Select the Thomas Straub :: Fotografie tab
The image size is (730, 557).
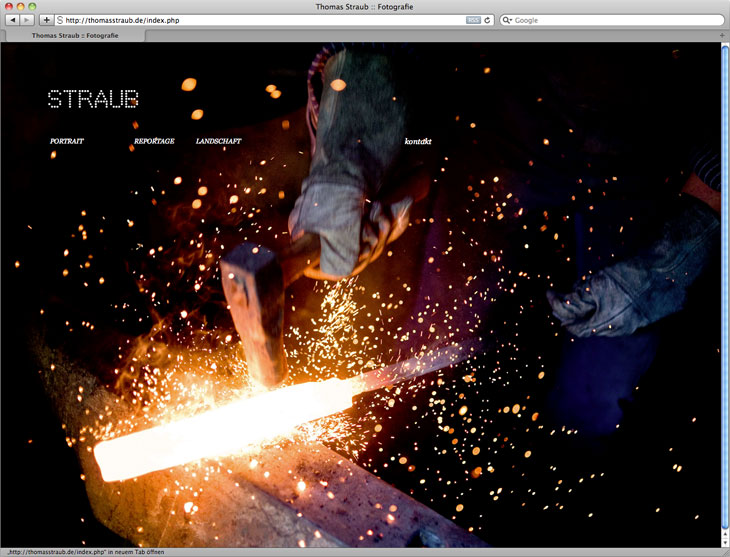coord(75,35)
